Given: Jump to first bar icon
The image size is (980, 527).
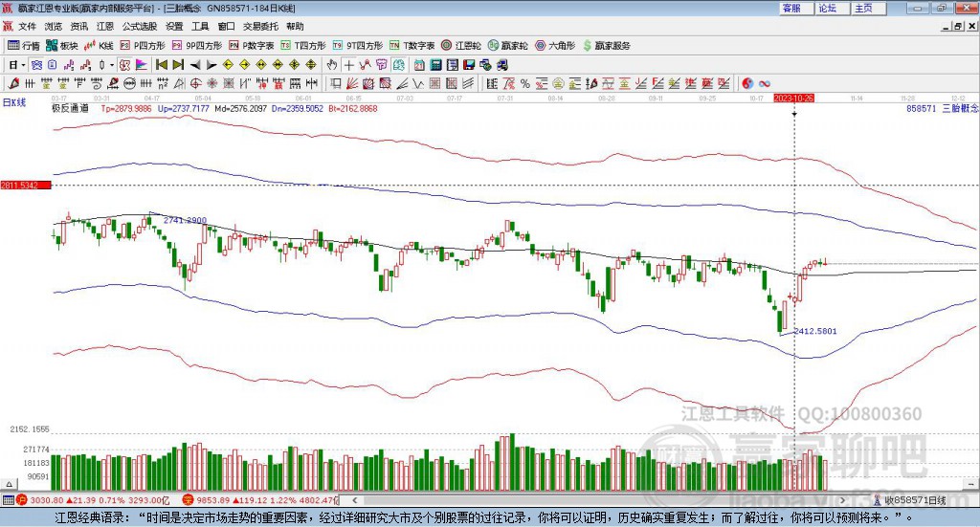Looking at the screenshot, I should pyautogui.click(x=161, y=65).
